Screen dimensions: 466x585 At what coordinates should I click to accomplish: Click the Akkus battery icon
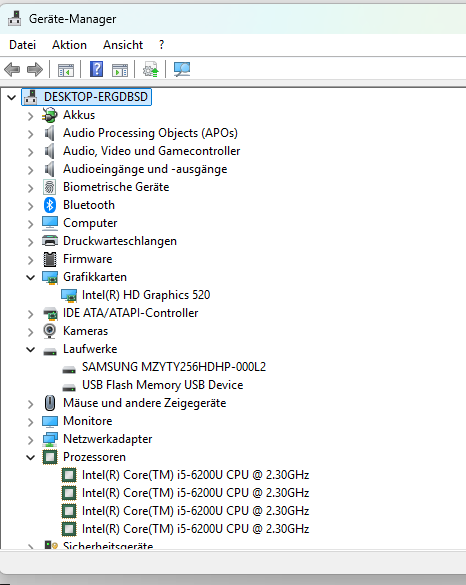click(50, 115)
